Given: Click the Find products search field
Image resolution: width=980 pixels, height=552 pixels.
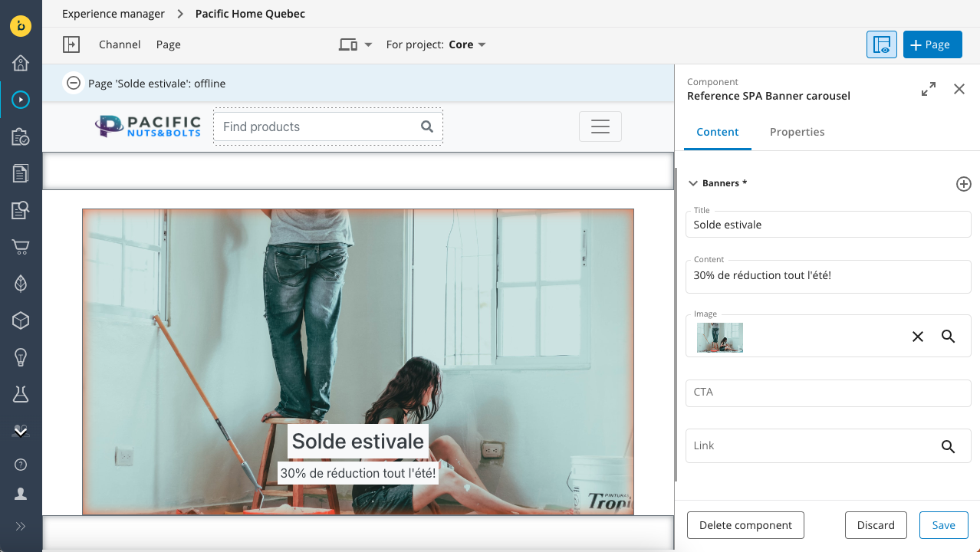Looking at the screenshot, I should [x=328, y=127].
